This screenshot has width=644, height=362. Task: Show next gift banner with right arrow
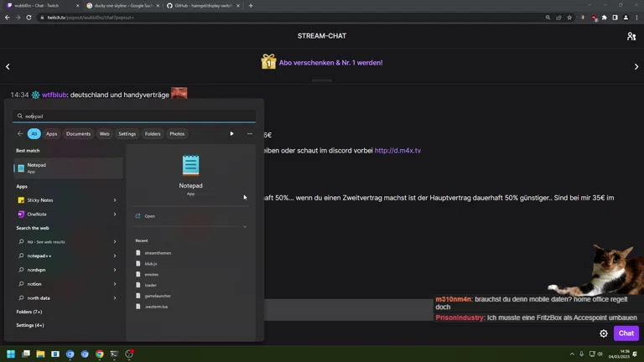636,66
